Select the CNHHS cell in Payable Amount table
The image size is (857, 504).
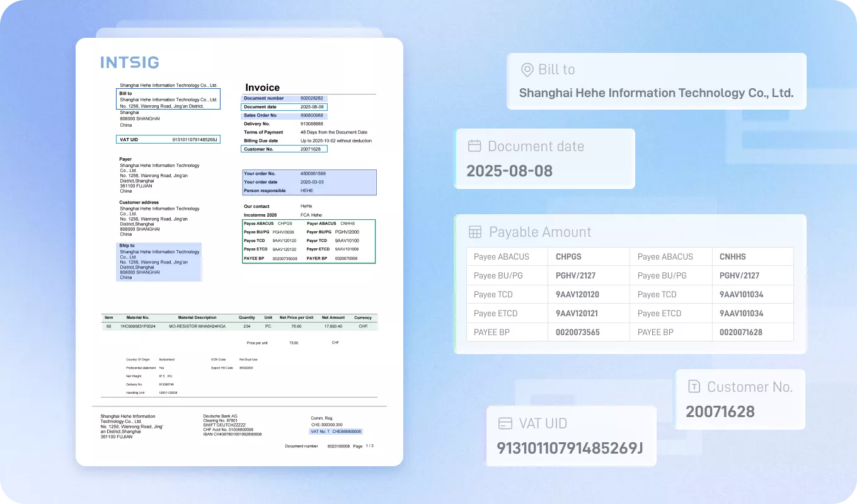click(x=733, y=256)
